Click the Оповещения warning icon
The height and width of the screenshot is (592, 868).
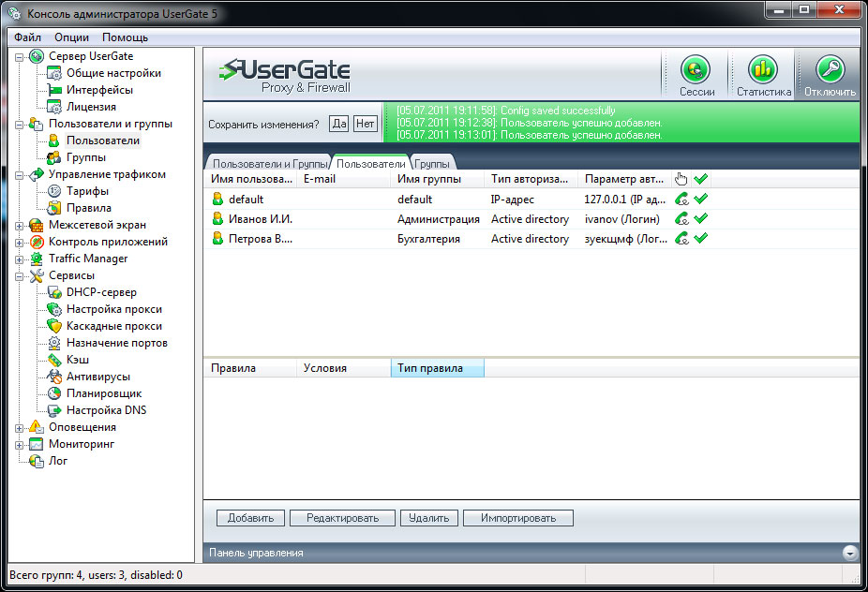click(37, 427)
